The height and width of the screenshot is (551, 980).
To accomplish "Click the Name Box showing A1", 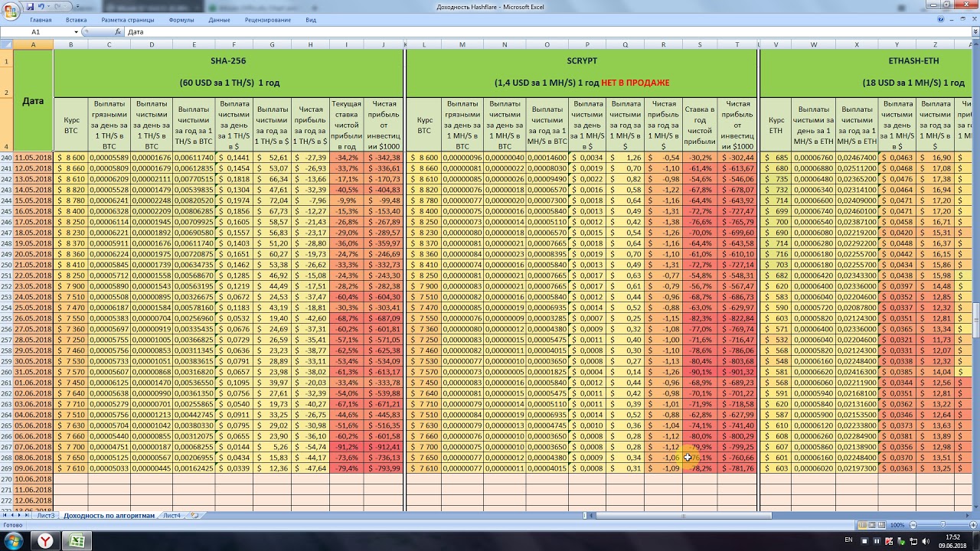I will pos(36,32).
